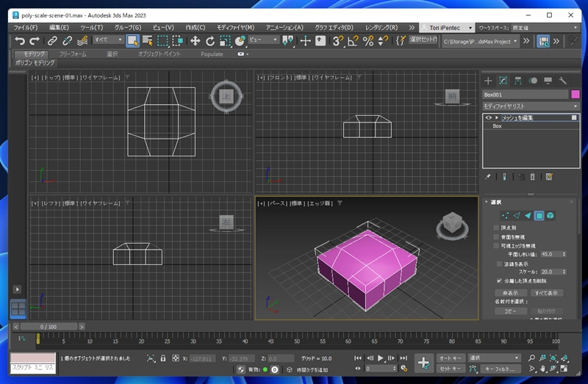Click the キー フィルタ... button
This screenshot has width=588, height=384.
(x=500, y=369)
